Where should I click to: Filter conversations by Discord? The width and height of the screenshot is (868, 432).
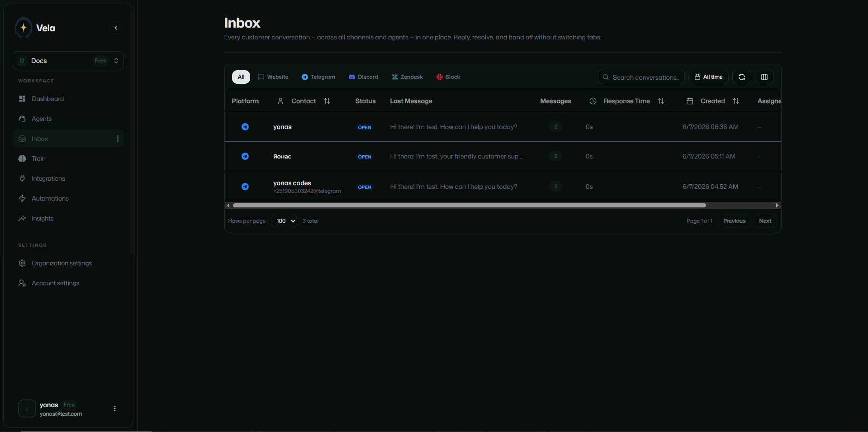tap(363, 77)
